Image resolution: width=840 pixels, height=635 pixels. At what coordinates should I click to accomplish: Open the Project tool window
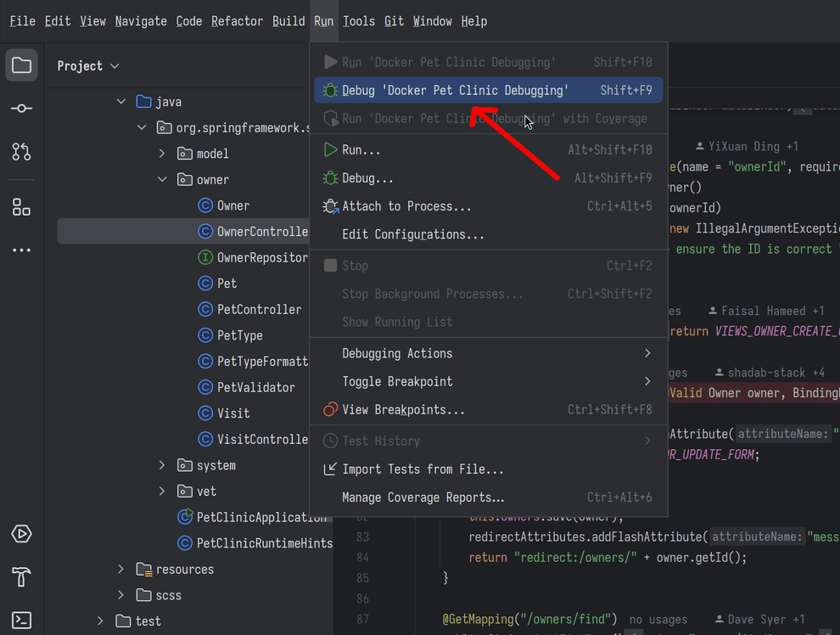[x=21, y=65]
